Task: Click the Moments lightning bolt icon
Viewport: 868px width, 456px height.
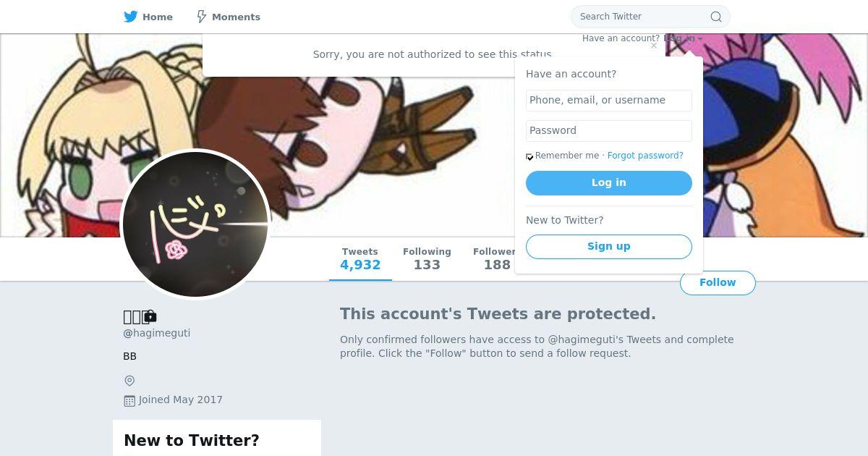Action: pyautogui.click(x=202, y=17)
